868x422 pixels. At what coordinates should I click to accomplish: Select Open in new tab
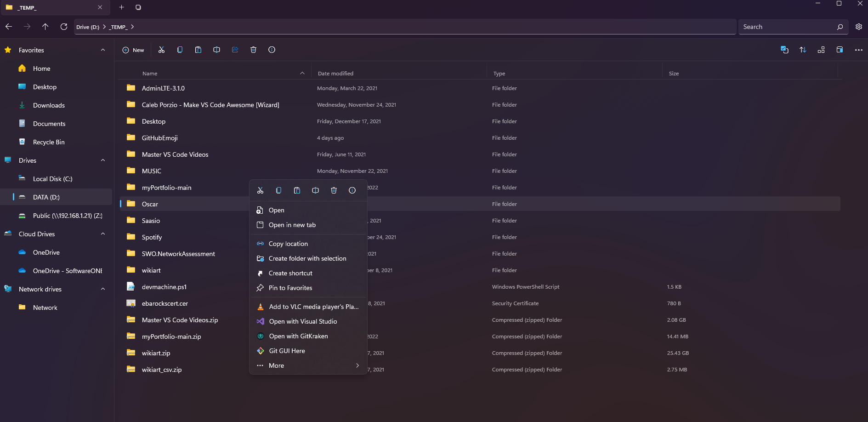click(x=292, y=225)
